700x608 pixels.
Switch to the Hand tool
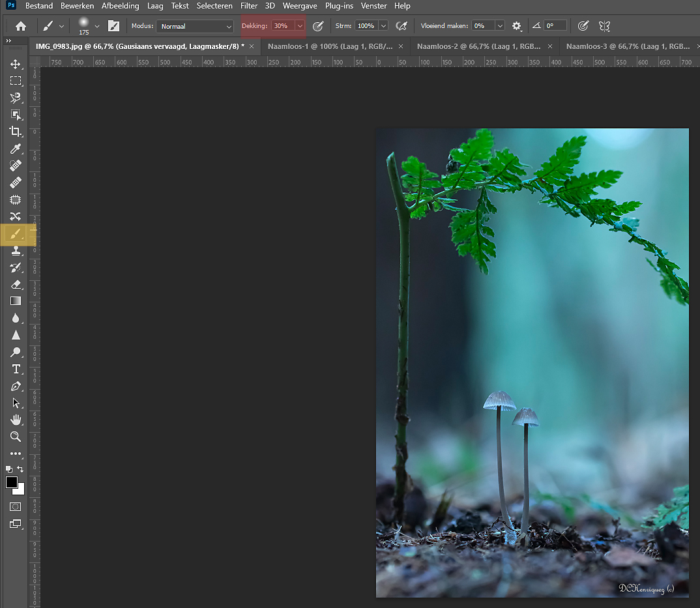[16, 420]
